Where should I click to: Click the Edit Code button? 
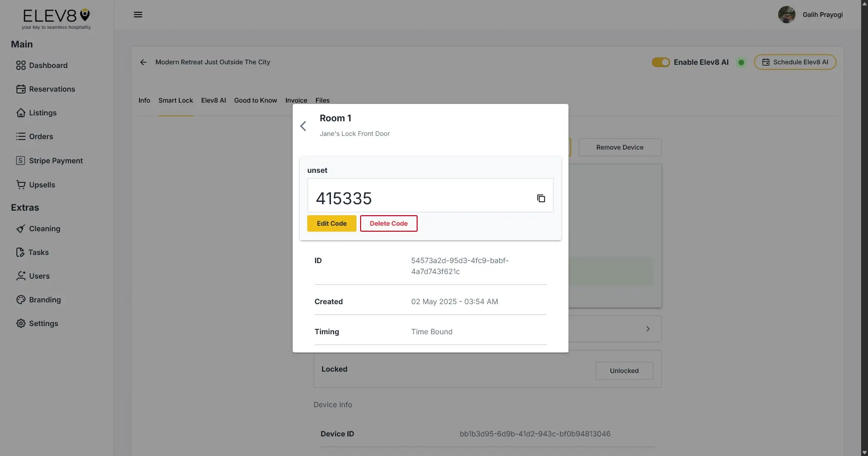pyautogui.click(x=331, y=223)
